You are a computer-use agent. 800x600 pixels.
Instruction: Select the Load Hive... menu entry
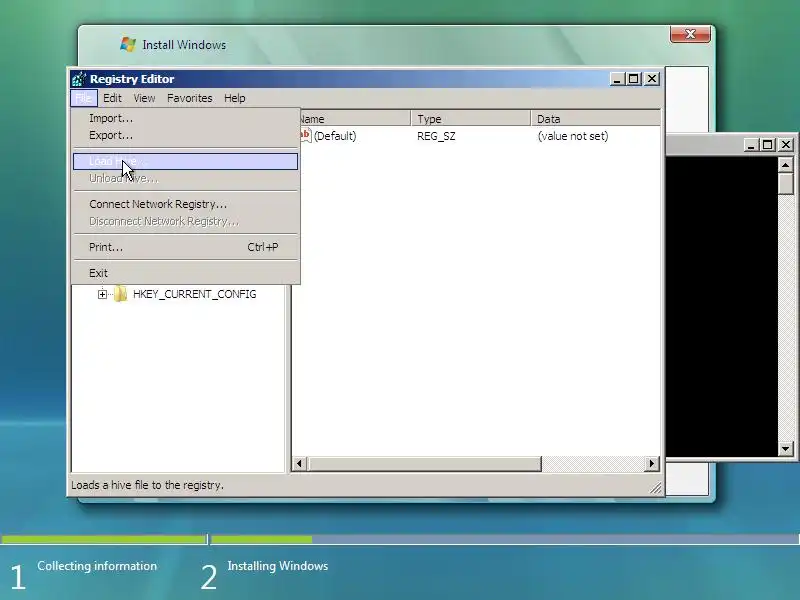click(185, 161)
